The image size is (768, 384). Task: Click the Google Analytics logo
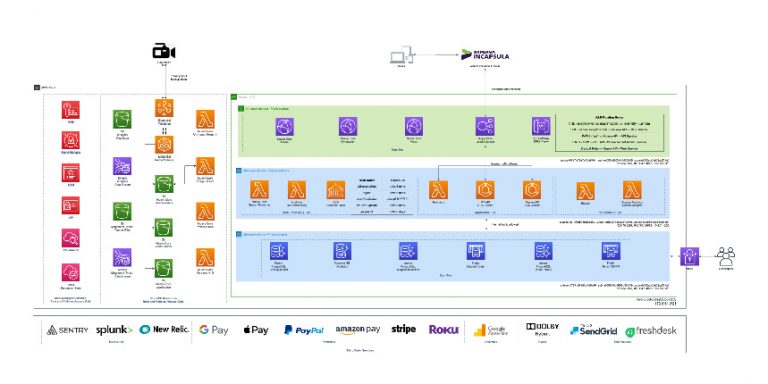490,331
